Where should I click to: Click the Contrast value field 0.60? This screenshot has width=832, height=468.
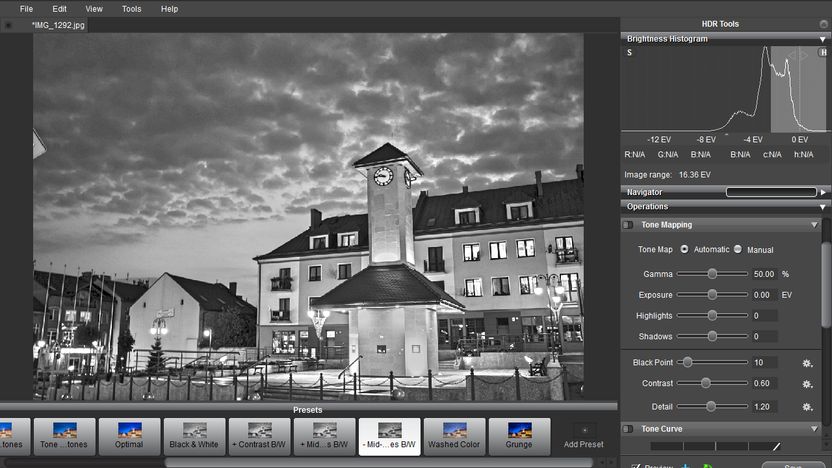coord(764,383)
